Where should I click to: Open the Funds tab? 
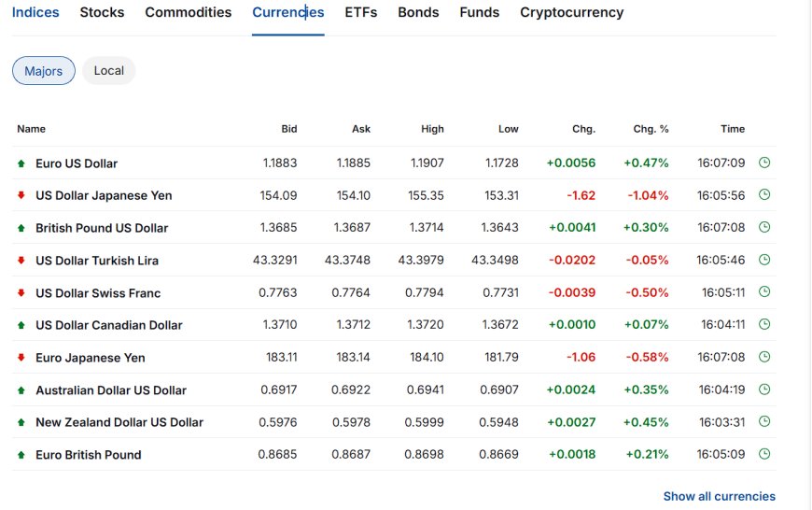[480, 12]
